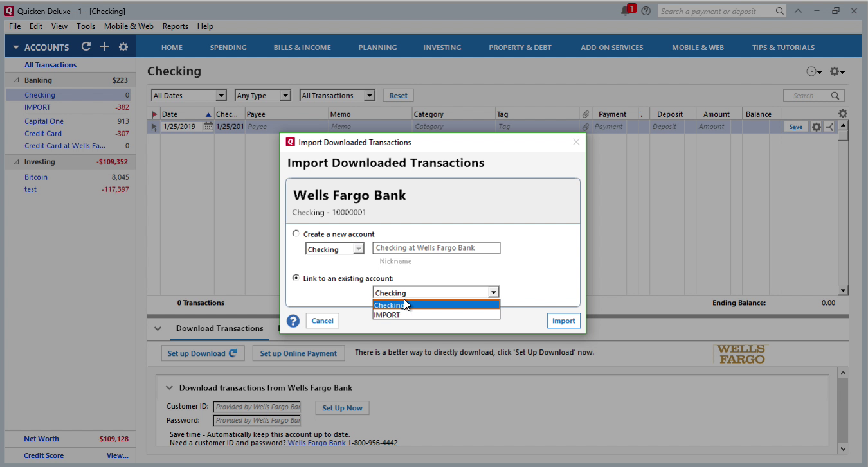The width and height of the screenshot is (868, 467).
Task: Add a new account with plus icon
Action: coord(105,47)
